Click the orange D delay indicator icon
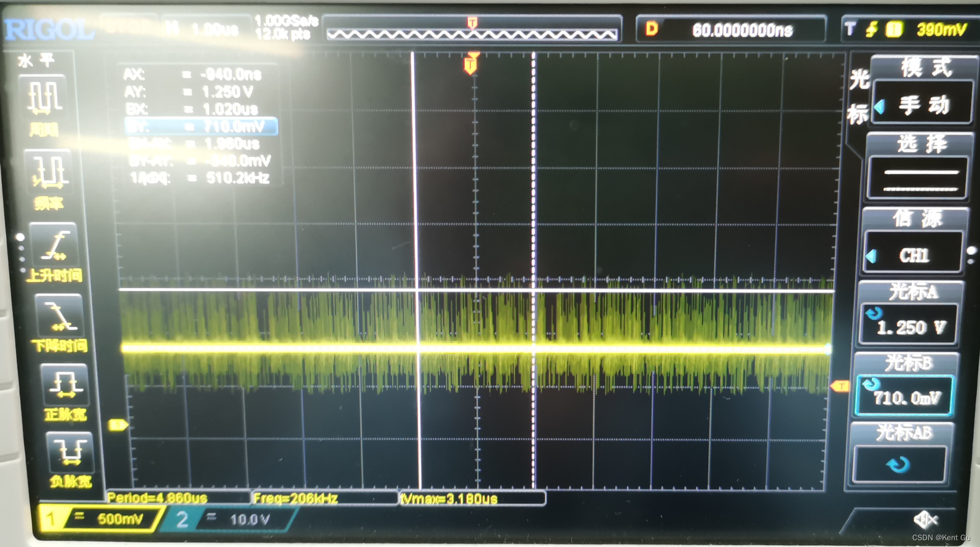 tap(652, 28)
